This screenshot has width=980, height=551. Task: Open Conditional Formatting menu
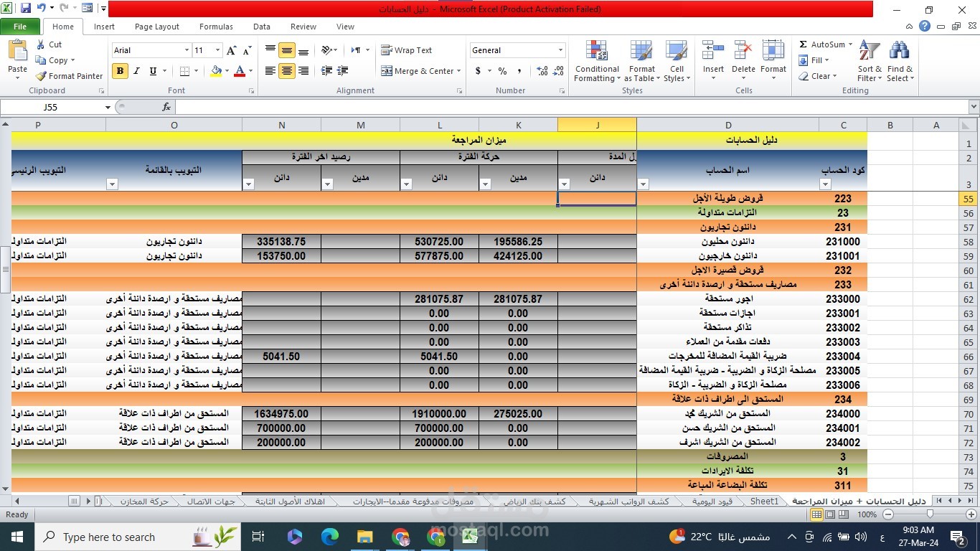coord(597,61)
